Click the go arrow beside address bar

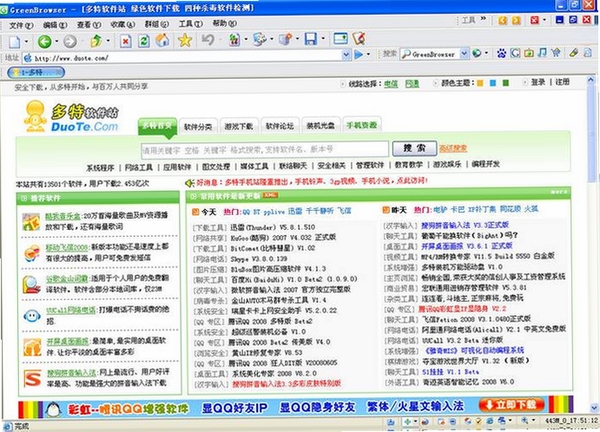coord(359,55)
